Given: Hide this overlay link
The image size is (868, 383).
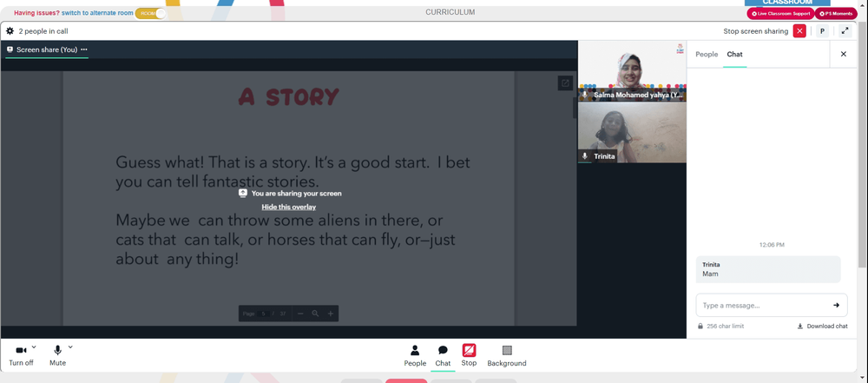Looking at the screenshot, I should click(x=288, y=207).
